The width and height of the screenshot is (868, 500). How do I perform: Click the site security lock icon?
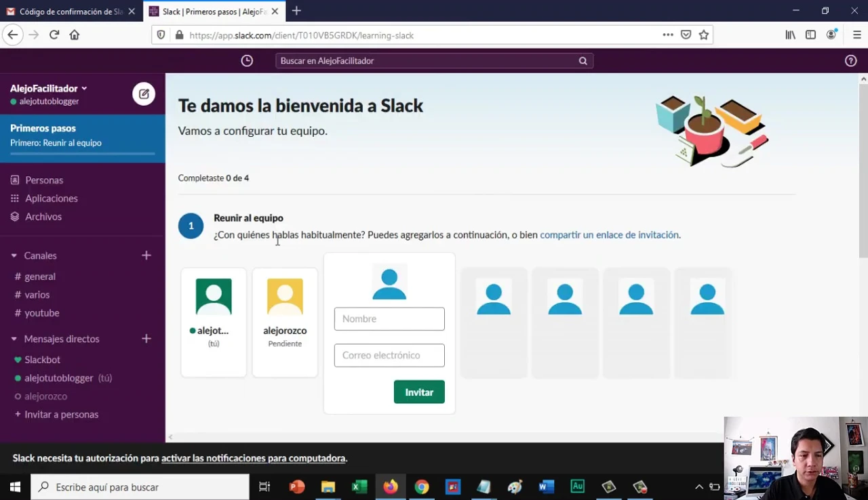[179, 35]
